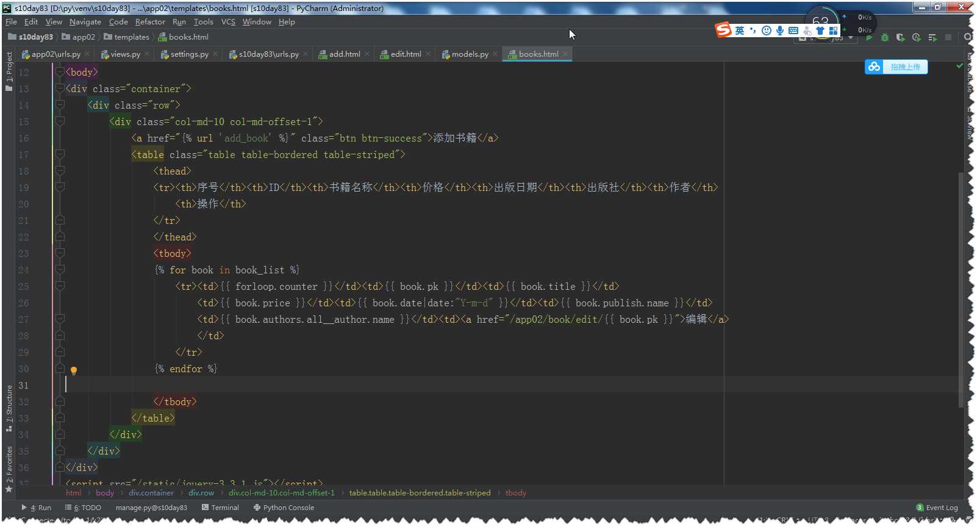The image size is (980, 529).
Task: Open the Structure tool window sidebar tab
Action: (x=9, y=408)
